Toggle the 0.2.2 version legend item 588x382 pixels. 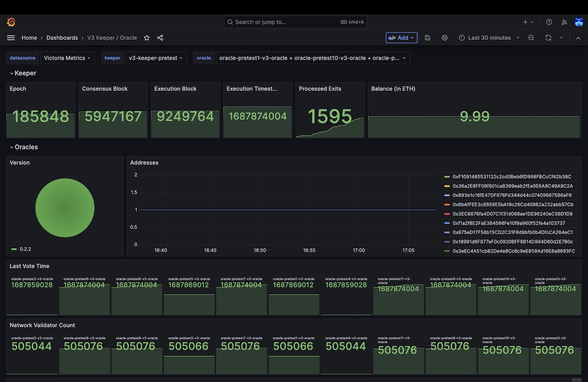click(x=25, y=249)
